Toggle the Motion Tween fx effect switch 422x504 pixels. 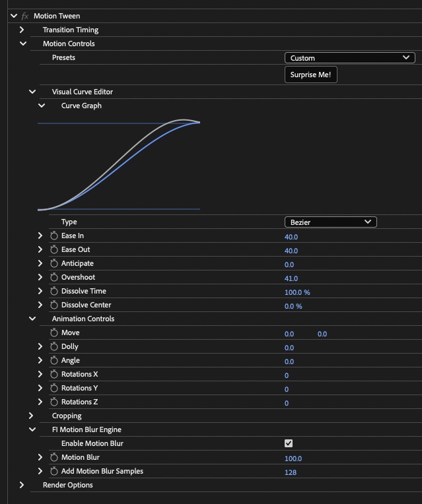25,16
